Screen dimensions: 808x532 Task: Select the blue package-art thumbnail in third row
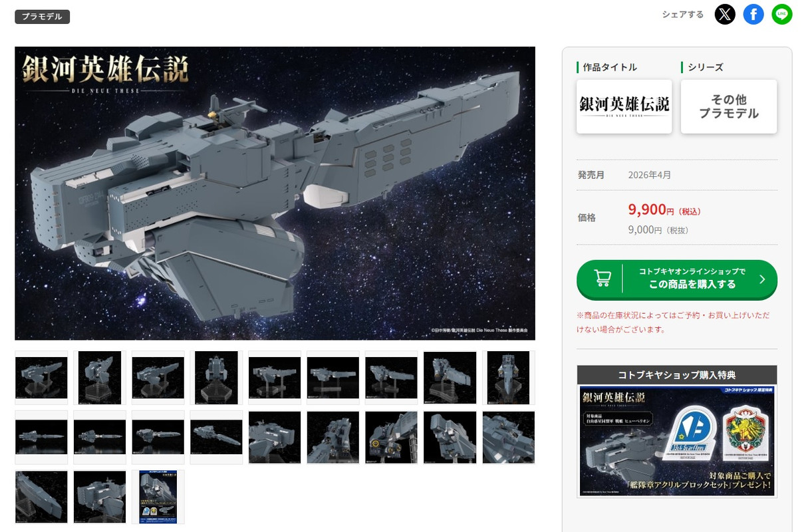(158, 497)
